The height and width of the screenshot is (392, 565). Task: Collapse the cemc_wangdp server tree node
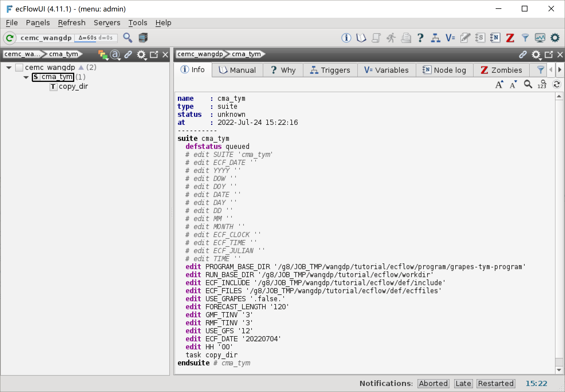click(x=9, y=68)
